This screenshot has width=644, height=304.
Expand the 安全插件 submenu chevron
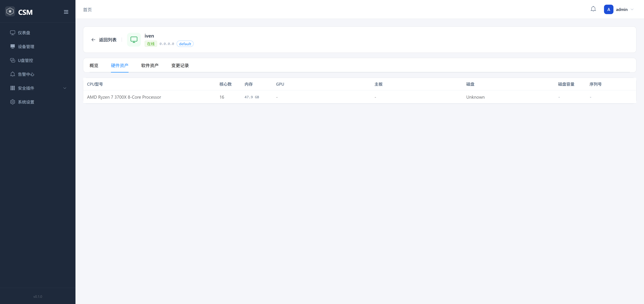pos(65,88)
